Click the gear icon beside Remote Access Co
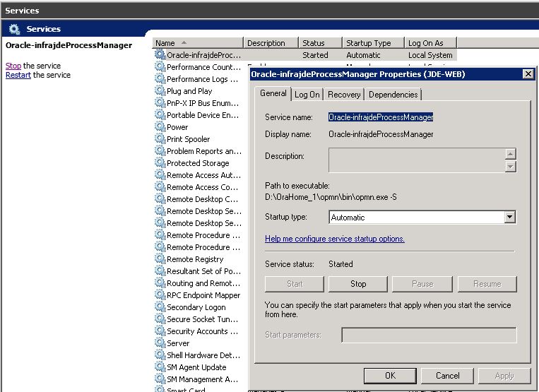539x392 pixels. point(160,186)
